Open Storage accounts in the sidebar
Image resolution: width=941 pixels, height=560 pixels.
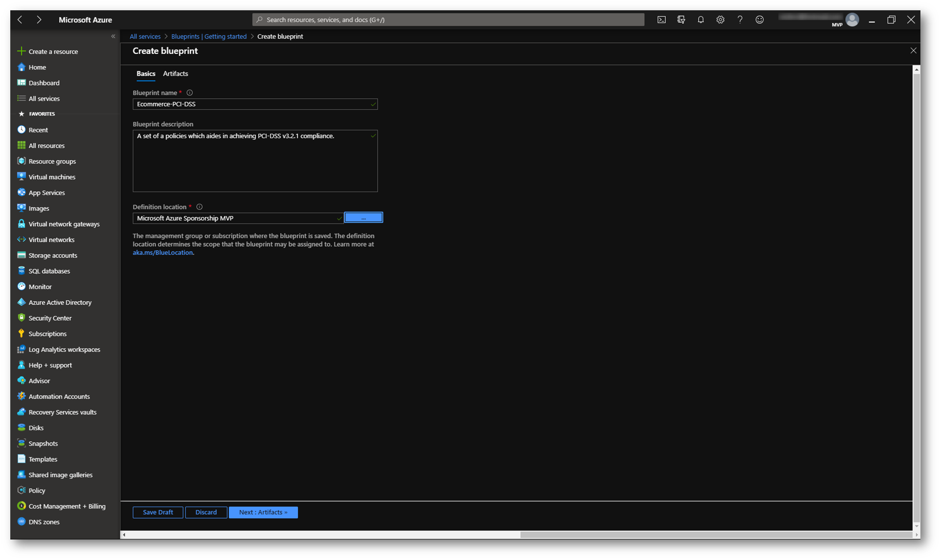pyautogui.click(x=48, y=255)
